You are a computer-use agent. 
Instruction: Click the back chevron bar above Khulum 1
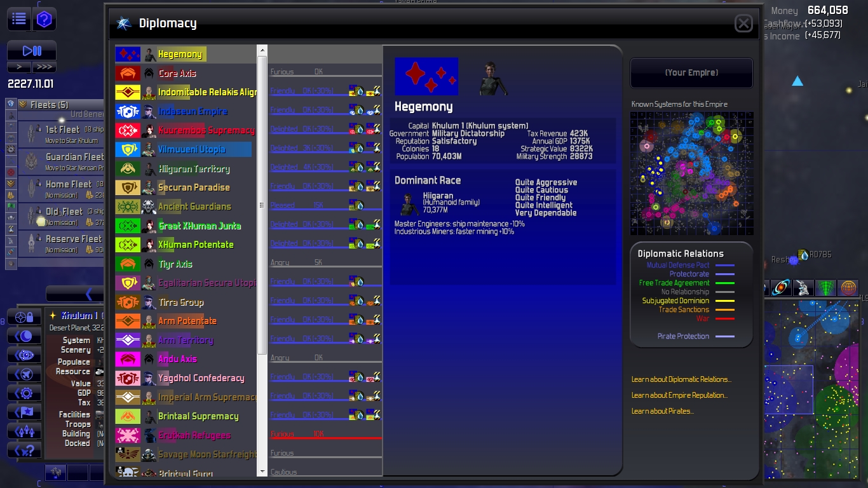[x=75, y=294]
